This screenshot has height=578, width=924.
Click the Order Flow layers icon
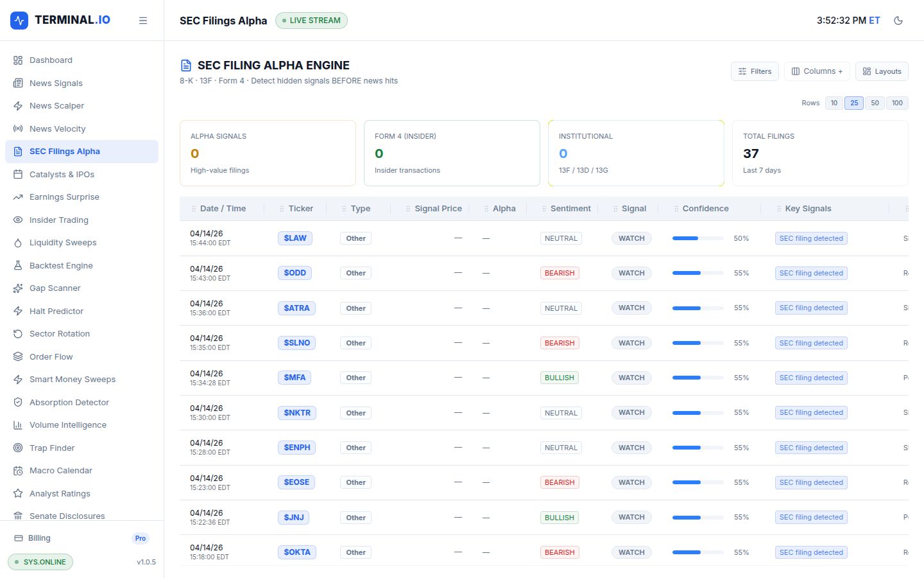[x=18, y=356]
